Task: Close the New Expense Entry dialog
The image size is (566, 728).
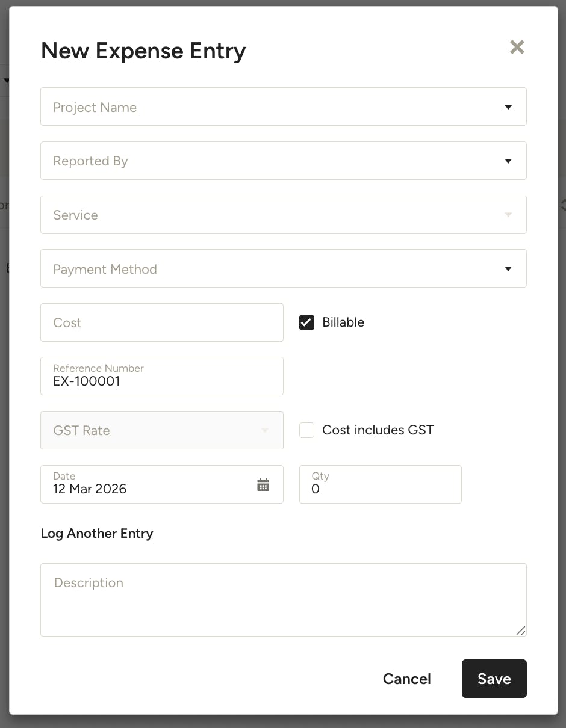Action: [517, 48]
